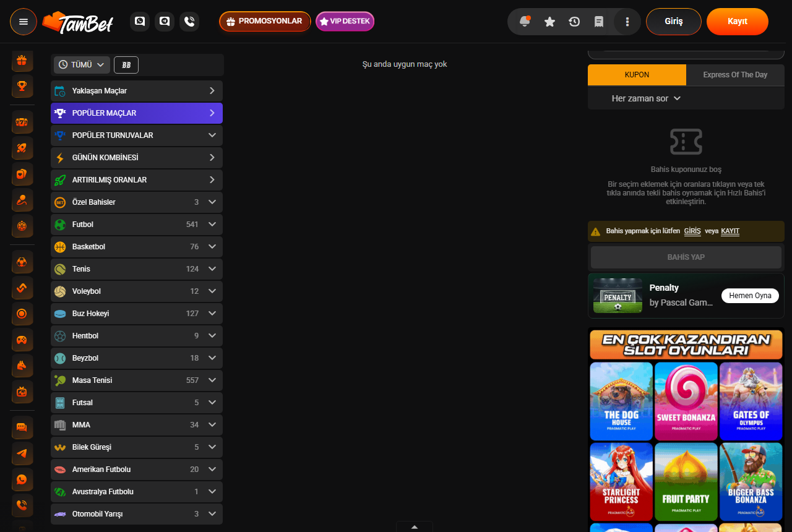Open Starlight Princess slot thumbnail
The width and height of the screenshot is (792, 532).
click(x=621, y=481)
